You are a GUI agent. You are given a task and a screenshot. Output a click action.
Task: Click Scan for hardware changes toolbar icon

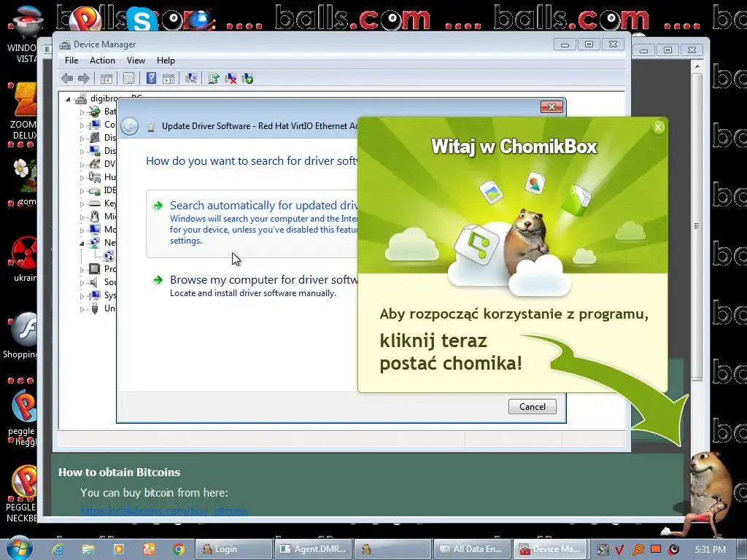(x=191, y=79)
